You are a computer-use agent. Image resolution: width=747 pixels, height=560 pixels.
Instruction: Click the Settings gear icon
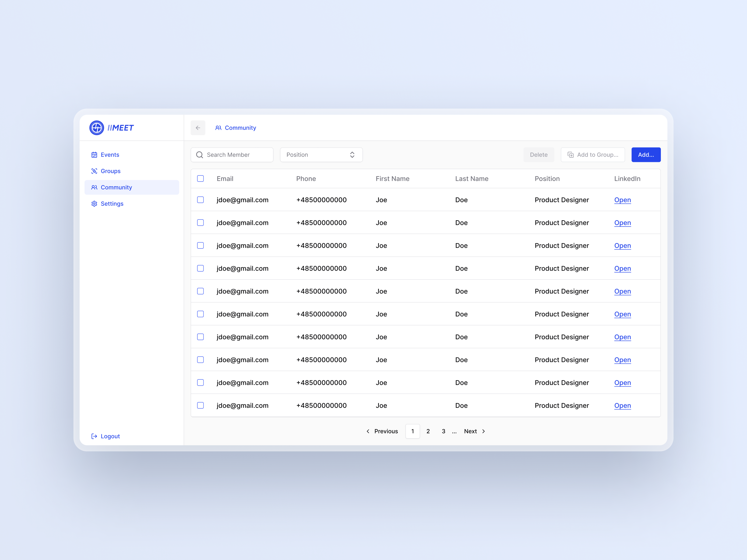click(94, 203)
